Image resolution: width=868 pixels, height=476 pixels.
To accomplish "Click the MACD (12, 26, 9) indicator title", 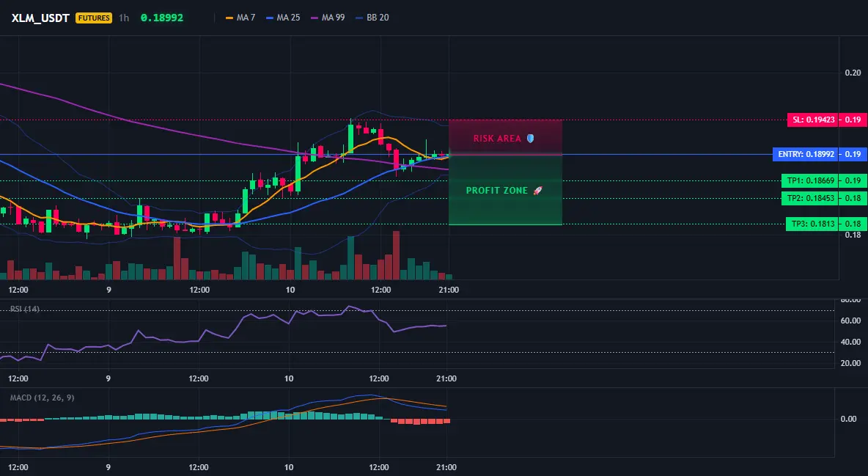I will tap(42, 398).
